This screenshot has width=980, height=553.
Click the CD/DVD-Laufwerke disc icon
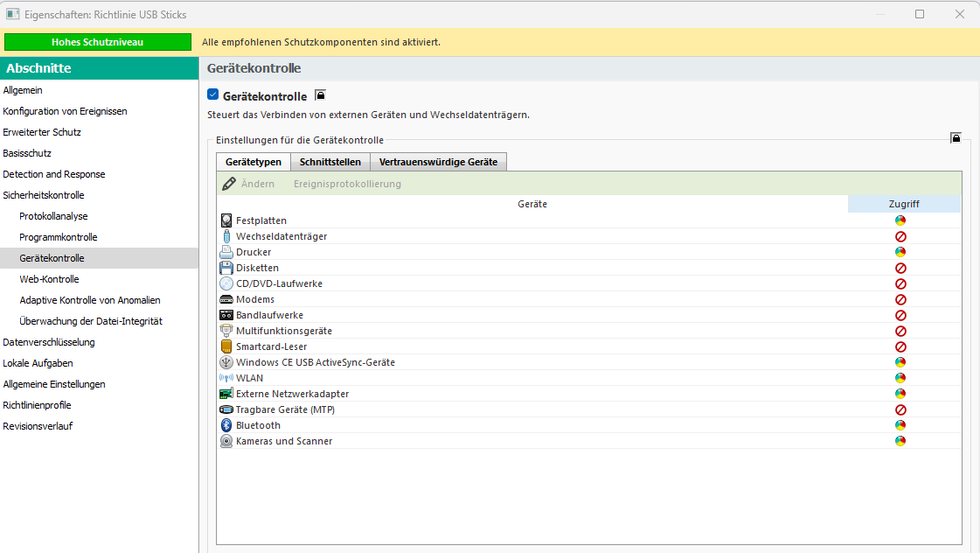point(226,283)
